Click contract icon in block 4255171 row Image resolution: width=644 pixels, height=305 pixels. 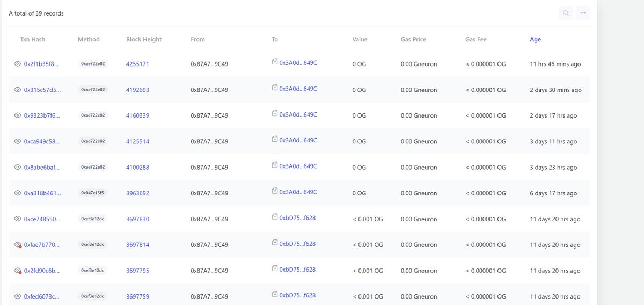pos(275,62)
